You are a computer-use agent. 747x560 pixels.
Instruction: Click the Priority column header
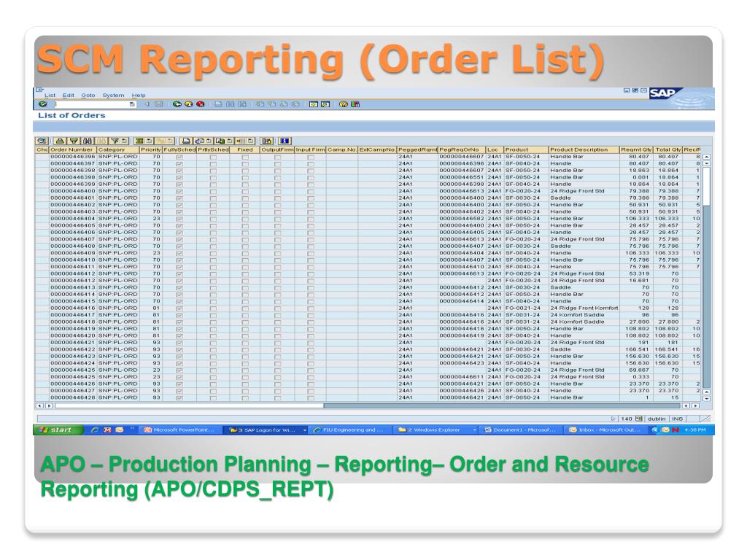pyautogui.click(x=151, y=149)
